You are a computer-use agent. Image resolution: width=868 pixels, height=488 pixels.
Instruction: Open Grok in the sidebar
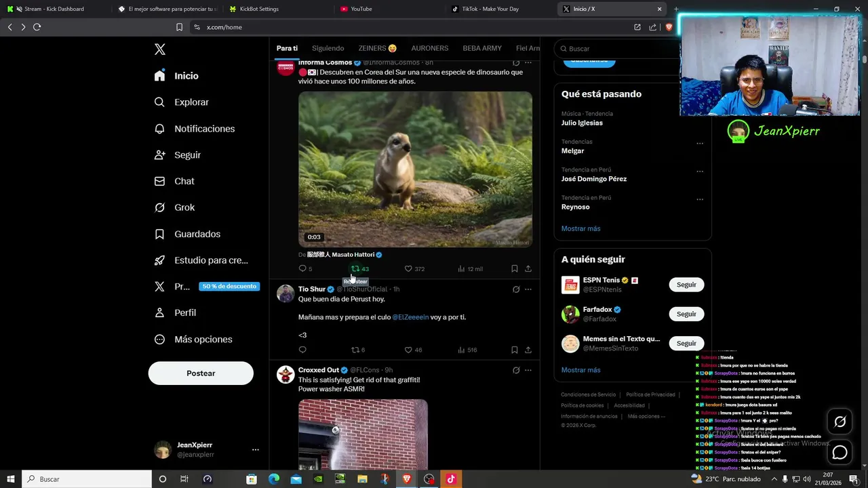click(x=174, y=207)
